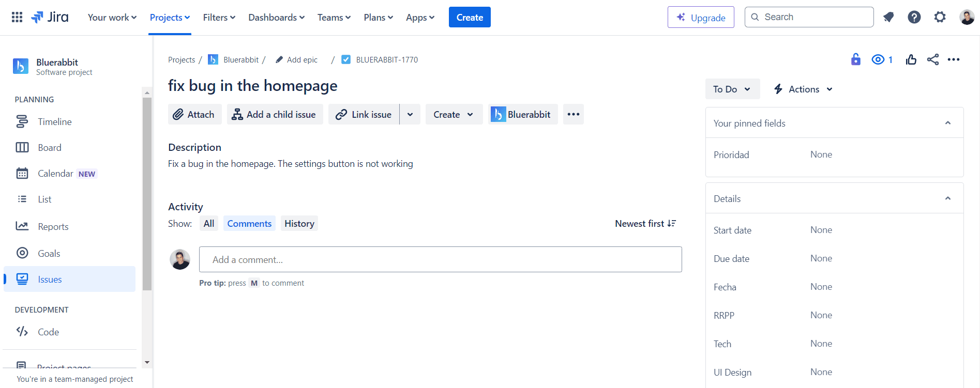The image size is (980, 388).
Task: Open the Apps menu
Action: [x=420, y=17]
